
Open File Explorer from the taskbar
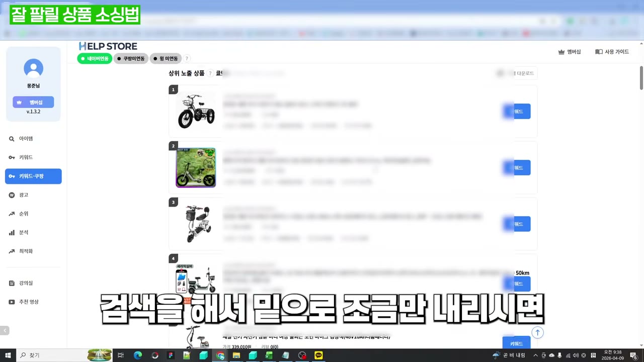click(236, 355)
